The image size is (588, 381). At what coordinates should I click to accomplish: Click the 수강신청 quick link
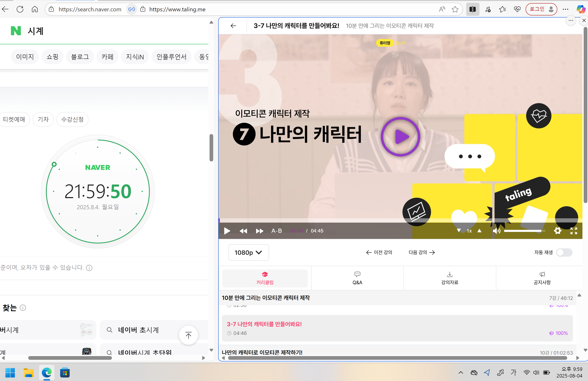click(x=72, y=119)
